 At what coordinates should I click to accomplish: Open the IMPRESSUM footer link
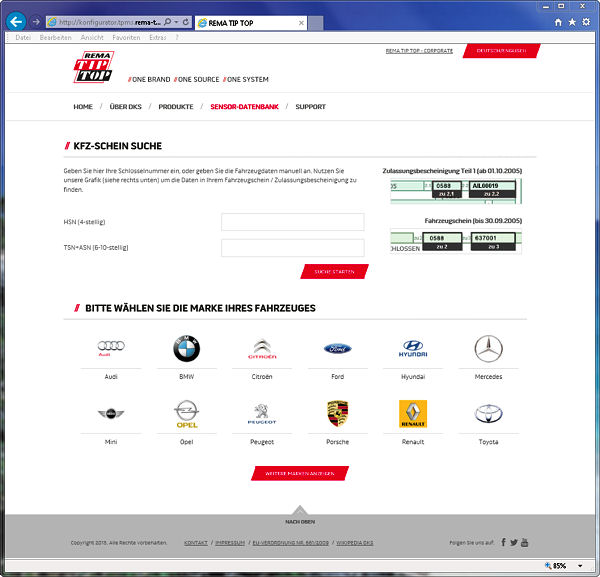[230, 543]
